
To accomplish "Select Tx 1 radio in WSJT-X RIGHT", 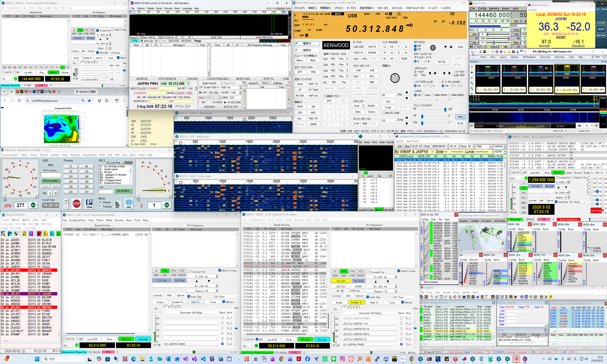I will (x=401, y=318).
